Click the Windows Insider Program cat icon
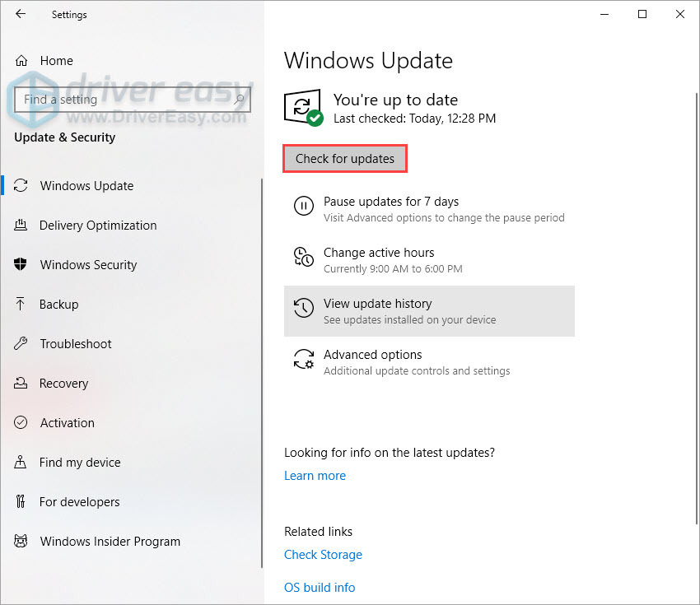 (x=21, y=541)
